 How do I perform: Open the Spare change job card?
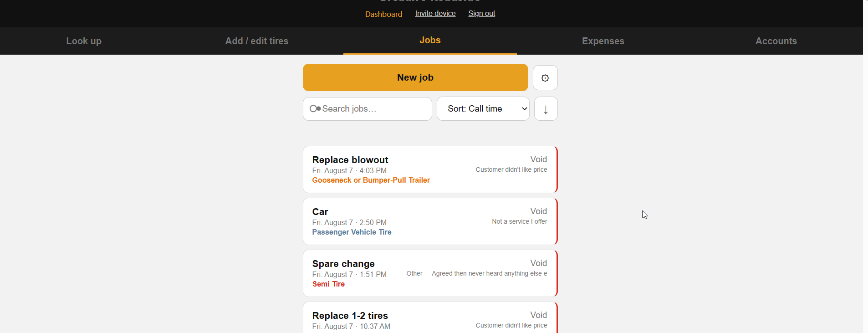point(430,273)
